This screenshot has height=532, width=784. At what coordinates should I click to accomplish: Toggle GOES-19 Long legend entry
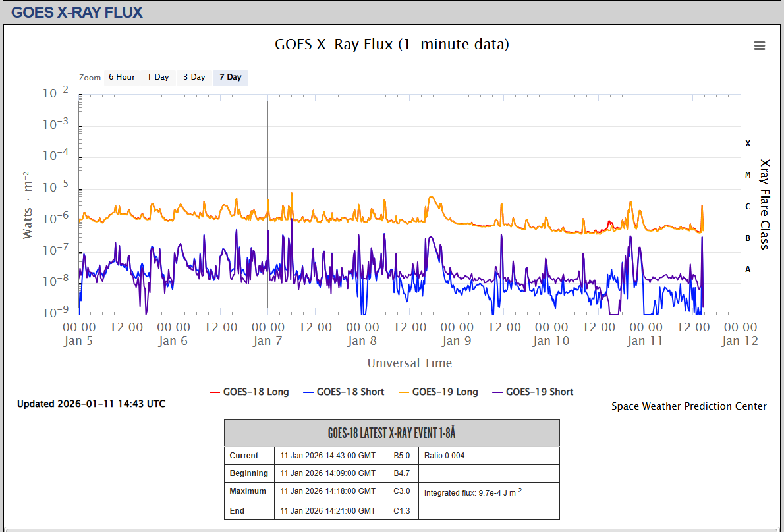click(438, 392)
